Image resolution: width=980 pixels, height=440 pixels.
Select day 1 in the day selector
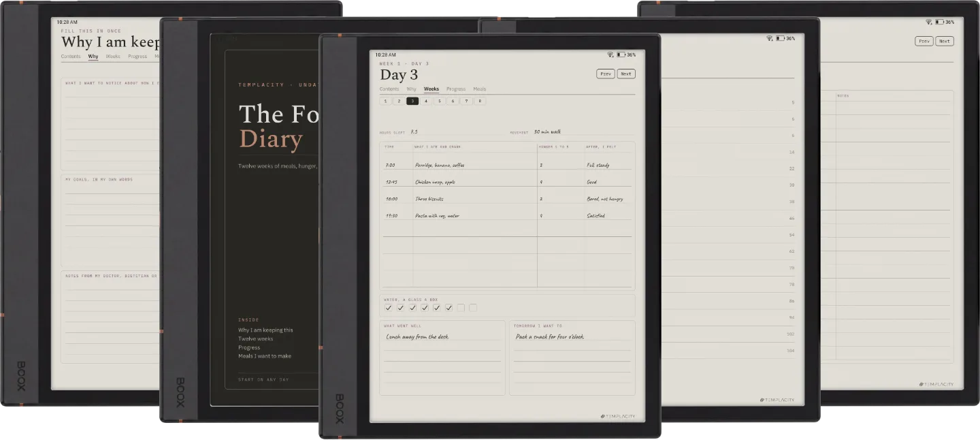(x=386, y=101)
